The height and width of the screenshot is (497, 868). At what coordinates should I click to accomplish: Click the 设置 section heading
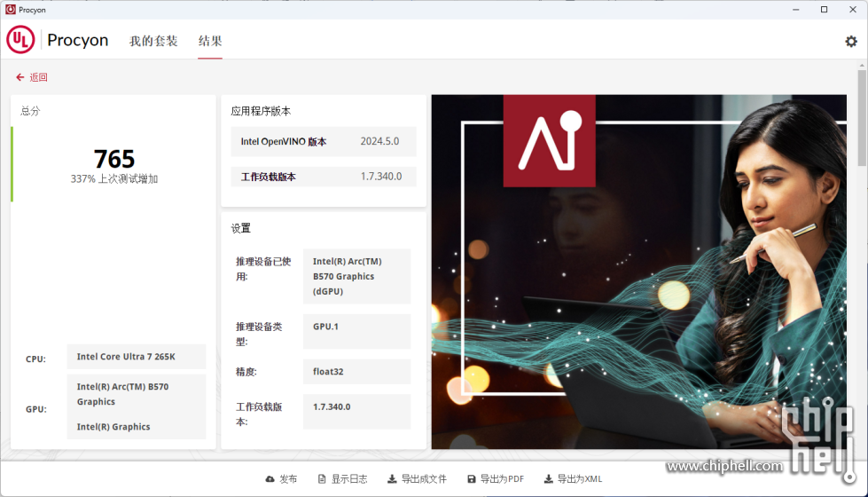click(241, 228)
